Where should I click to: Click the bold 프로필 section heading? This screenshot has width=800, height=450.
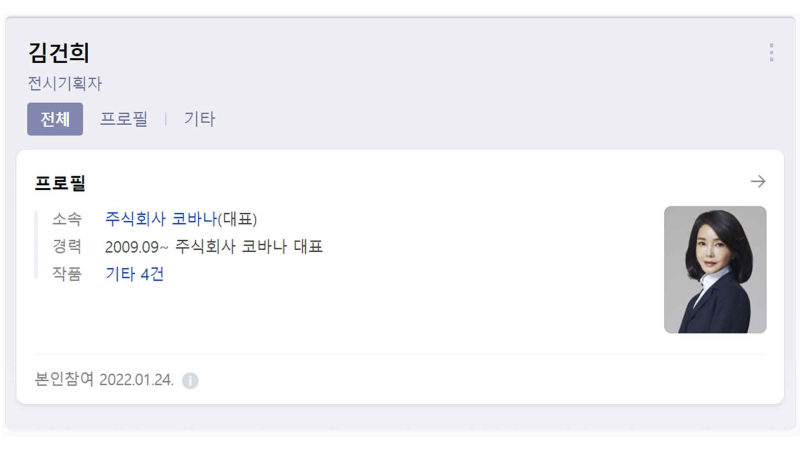coord(60,183)
